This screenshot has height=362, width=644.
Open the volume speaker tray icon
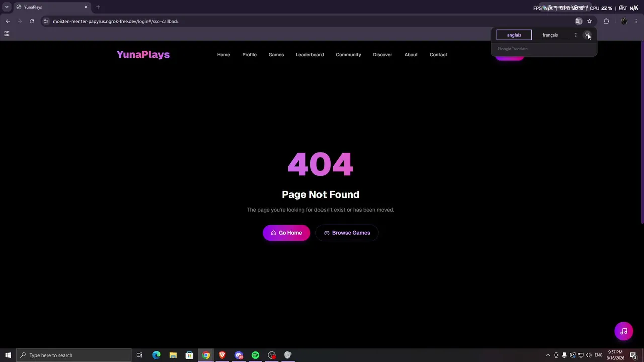[x=588, y=355]
